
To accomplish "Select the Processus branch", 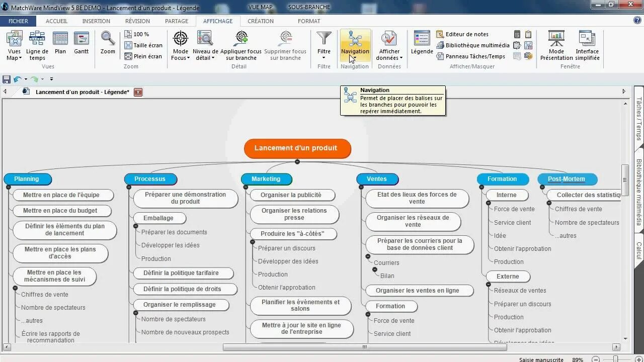I will (x=150, y=179).
